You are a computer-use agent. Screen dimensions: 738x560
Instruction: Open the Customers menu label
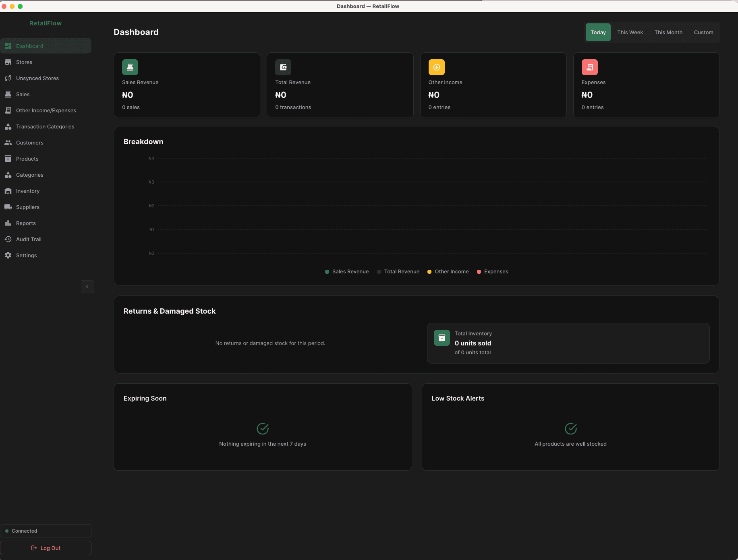tap(30, 143)
